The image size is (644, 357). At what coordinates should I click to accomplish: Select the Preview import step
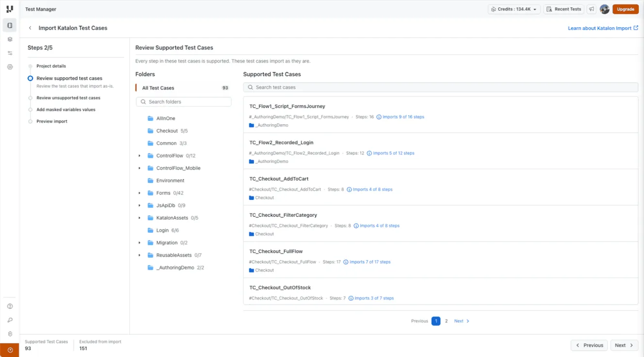coord(52,121)
